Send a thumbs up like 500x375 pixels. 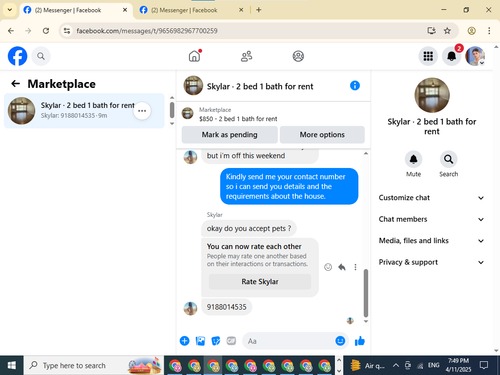[x=360, y=341]
